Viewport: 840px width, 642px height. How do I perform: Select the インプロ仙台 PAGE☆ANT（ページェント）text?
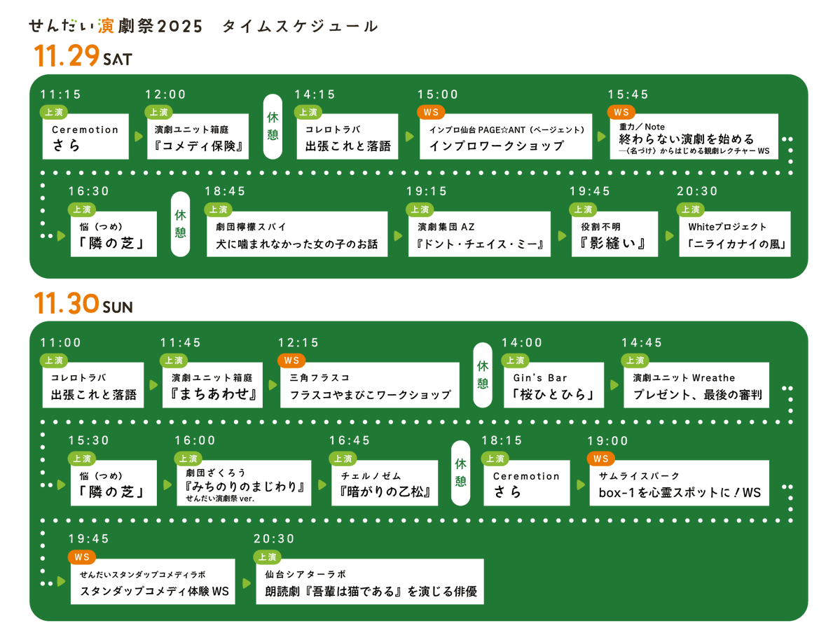(x=507, y=130)
